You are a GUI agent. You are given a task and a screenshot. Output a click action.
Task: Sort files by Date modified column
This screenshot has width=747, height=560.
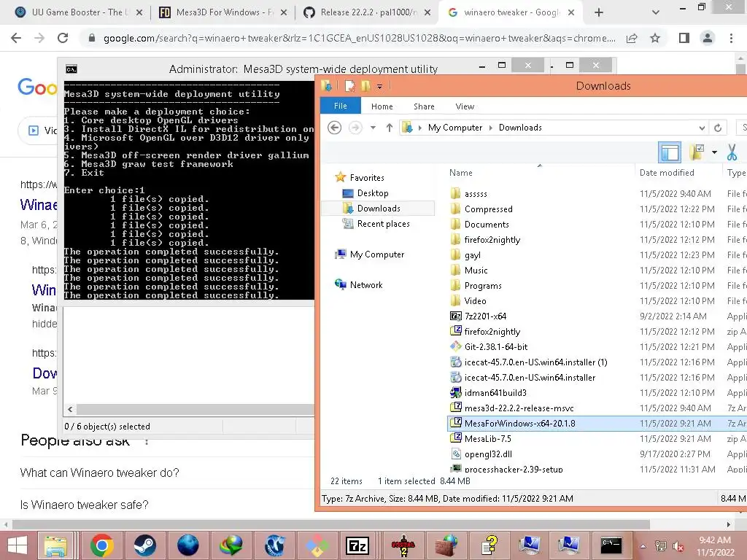pyautogui.click(x=667, y=173)
